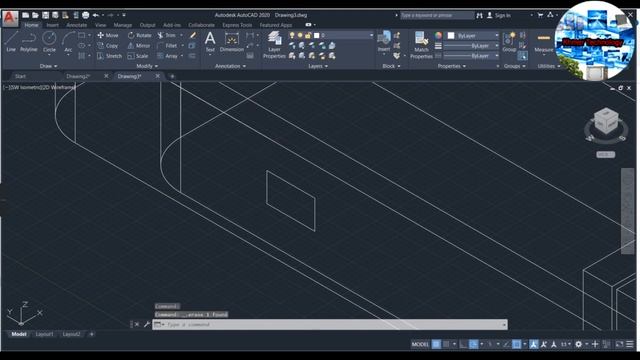The image size is (640, 360).
Task: Expand the Draw panel
Action: [49, 66]
